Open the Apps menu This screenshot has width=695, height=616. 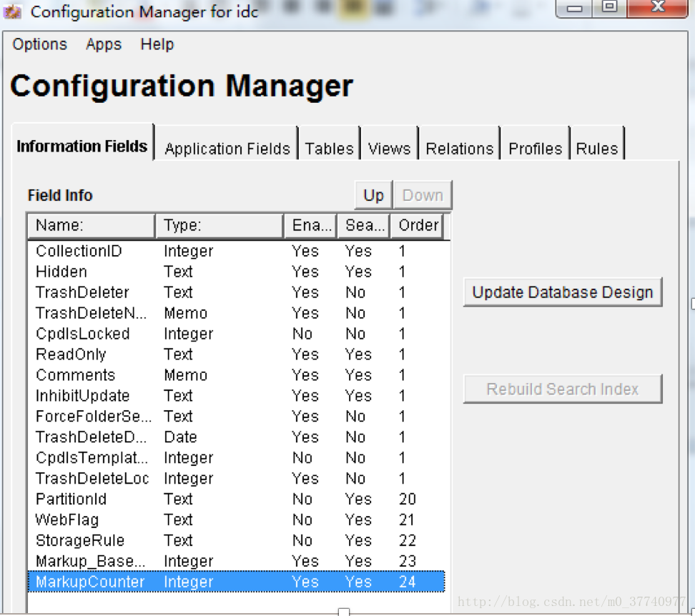pyautogui.click(x=103, y=44)
